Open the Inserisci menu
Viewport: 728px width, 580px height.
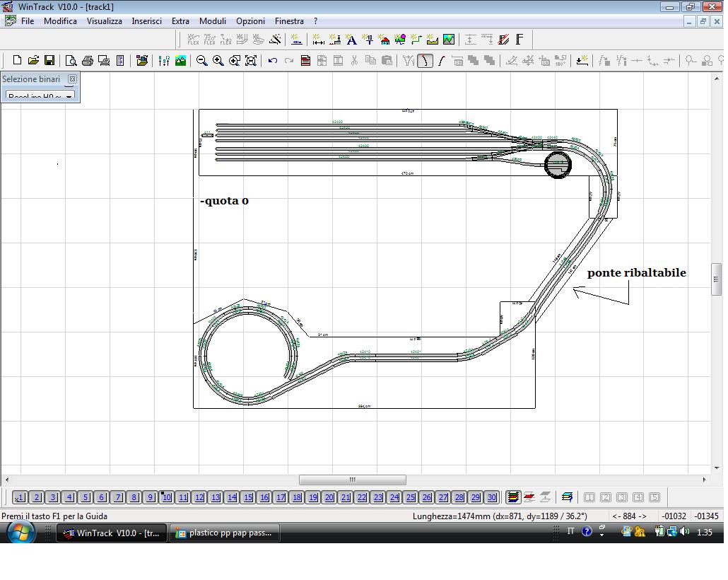point(147,21)
